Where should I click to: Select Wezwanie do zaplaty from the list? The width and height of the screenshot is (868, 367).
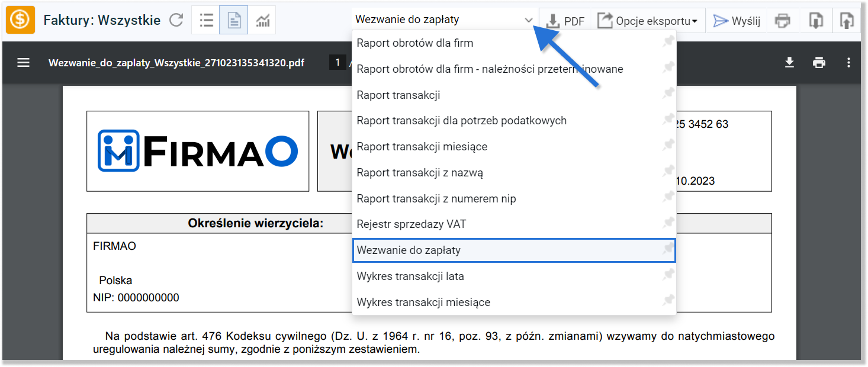point(414,250)
